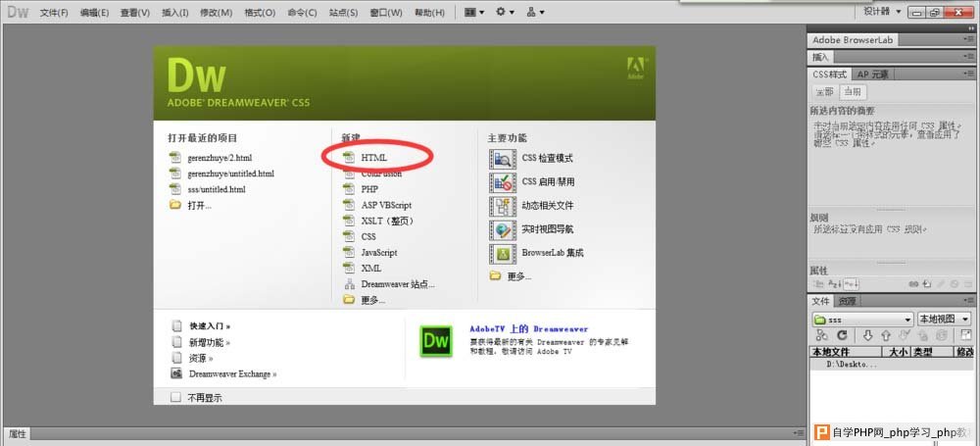The image size is (980, 446).
Task: Click the Dreamweaver 站点 site icon
Action: pyautogui.click(x=349, y=284)
